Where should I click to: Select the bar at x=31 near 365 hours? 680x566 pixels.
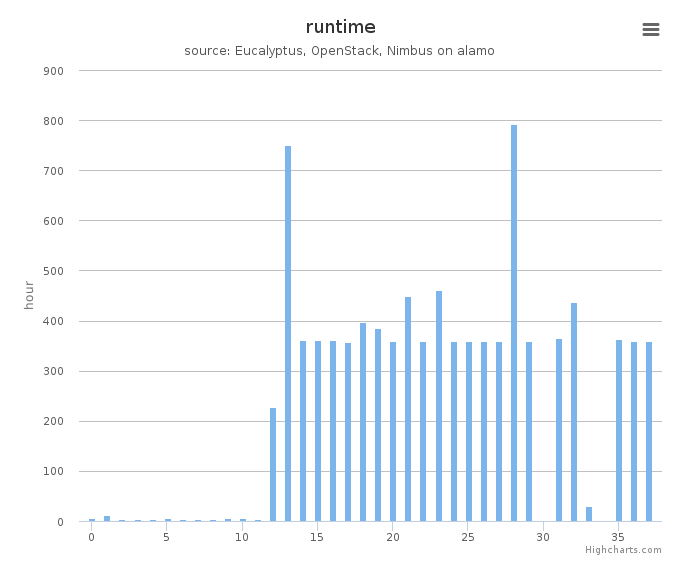coord(559,430)
